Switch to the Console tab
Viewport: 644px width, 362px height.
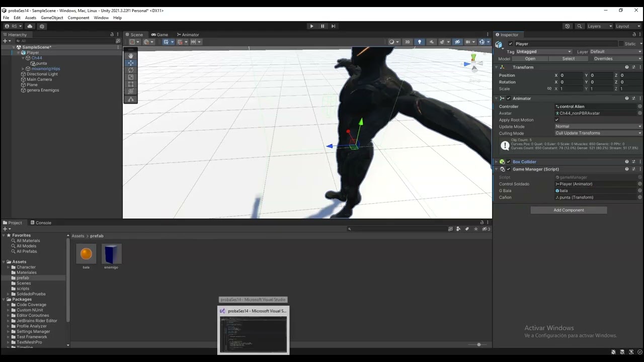[x=41, y=223]
